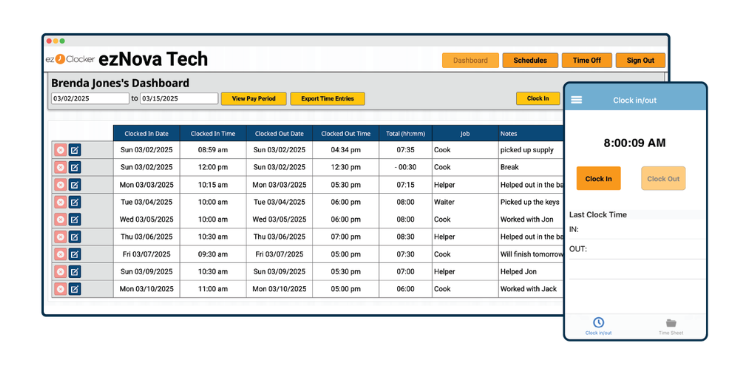Screen dimensions: 750x375
Task: Click the start date field 03/02/2025
Action: click(90, 99)
